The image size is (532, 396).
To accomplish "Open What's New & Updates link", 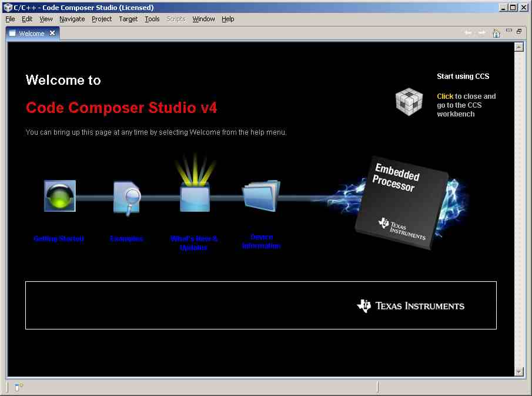I will (194, 243).
